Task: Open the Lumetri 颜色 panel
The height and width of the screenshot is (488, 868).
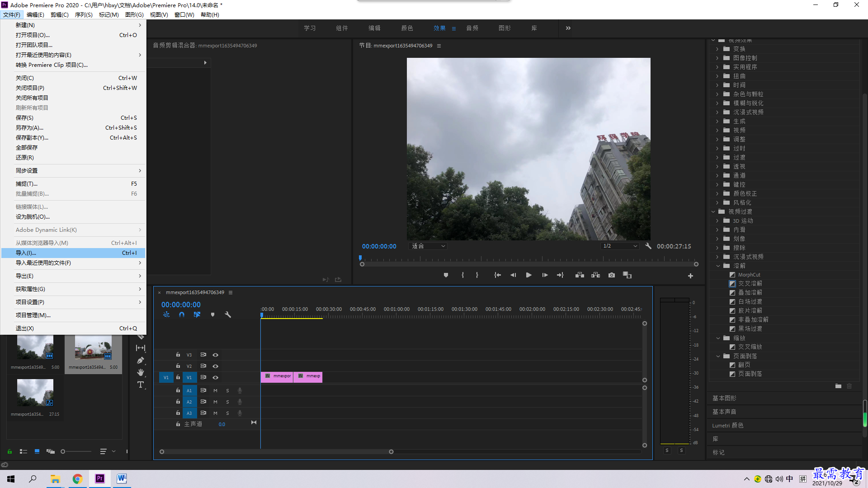Action: point(728,425)
